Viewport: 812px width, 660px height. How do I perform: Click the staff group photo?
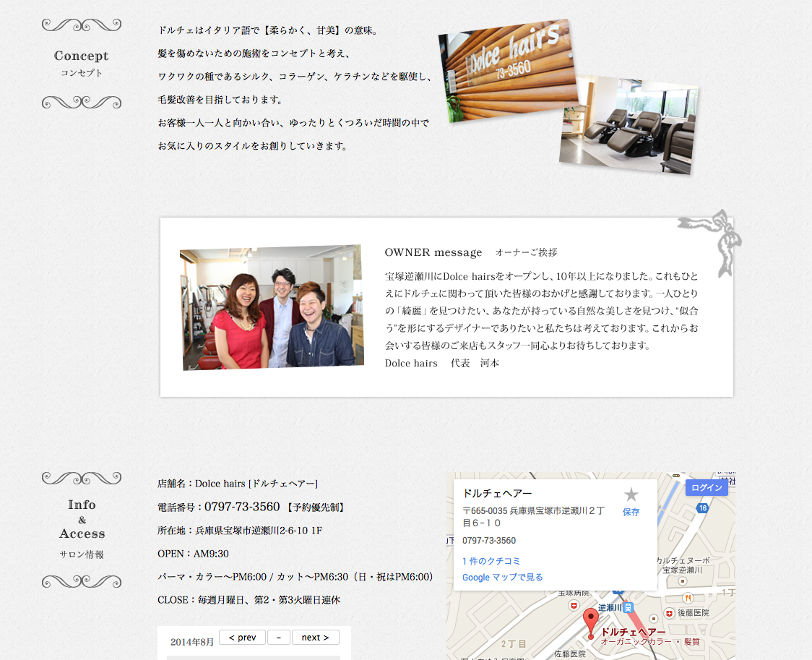272,308
